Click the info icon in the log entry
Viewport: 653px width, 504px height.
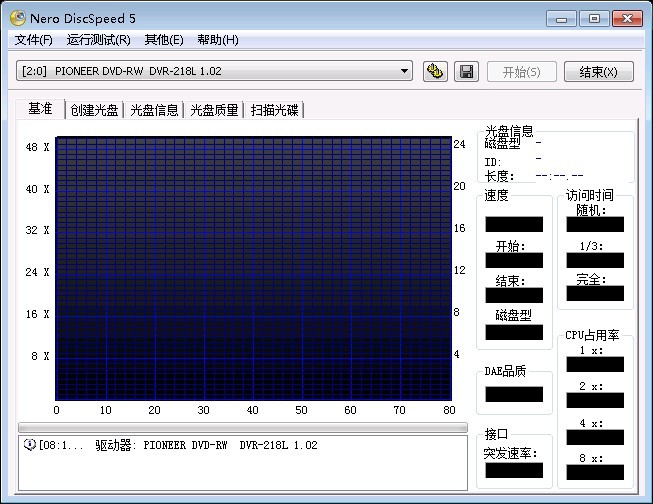(29, 445)
